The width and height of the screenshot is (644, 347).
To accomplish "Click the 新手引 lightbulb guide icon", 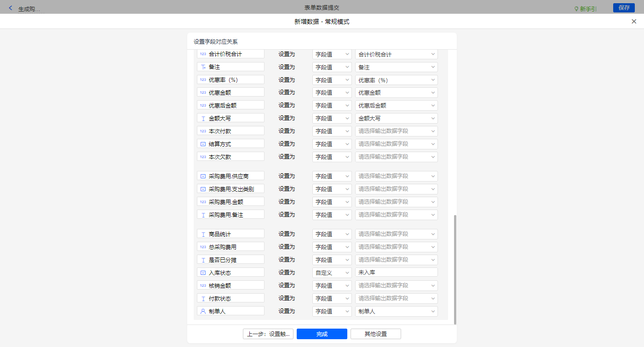I will [x=576, y=9].
